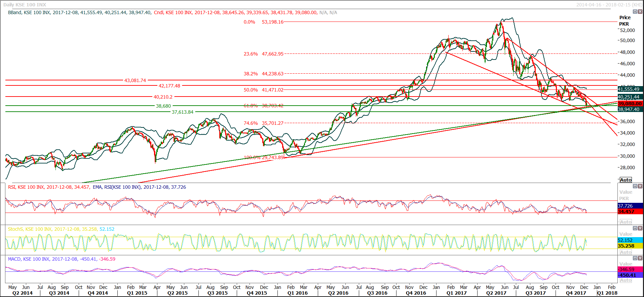Viewport: 644px width, 297px height.
Task: Click the green 37,613.84 support line label
Action: click(183, 112)
